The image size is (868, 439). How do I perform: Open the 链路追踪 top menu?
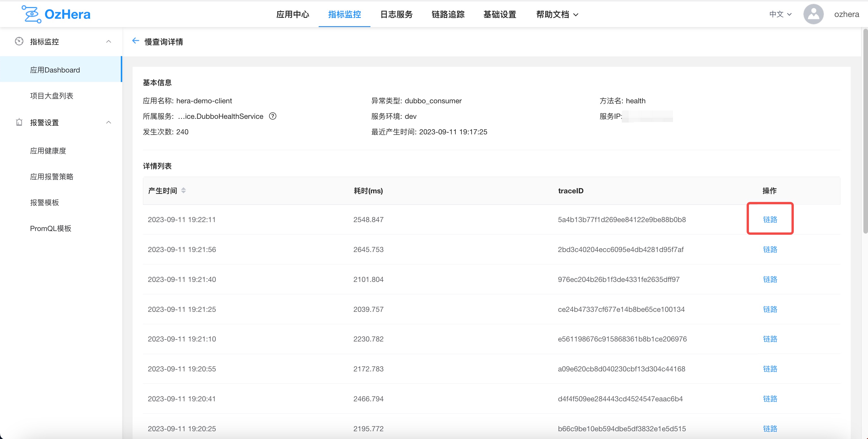coord(448,14)
